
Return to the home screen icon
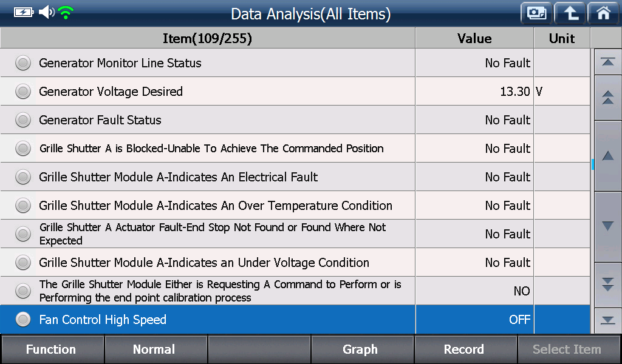pos(603,13)
